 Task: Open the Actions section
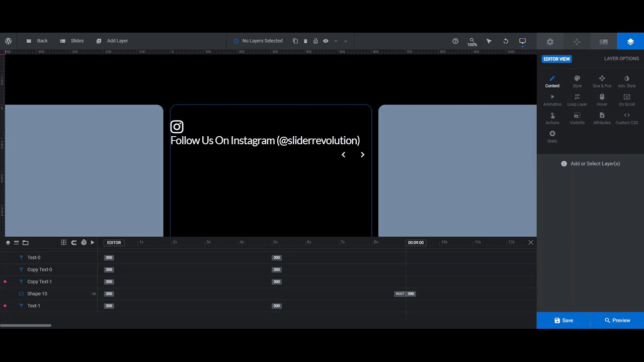552,119
